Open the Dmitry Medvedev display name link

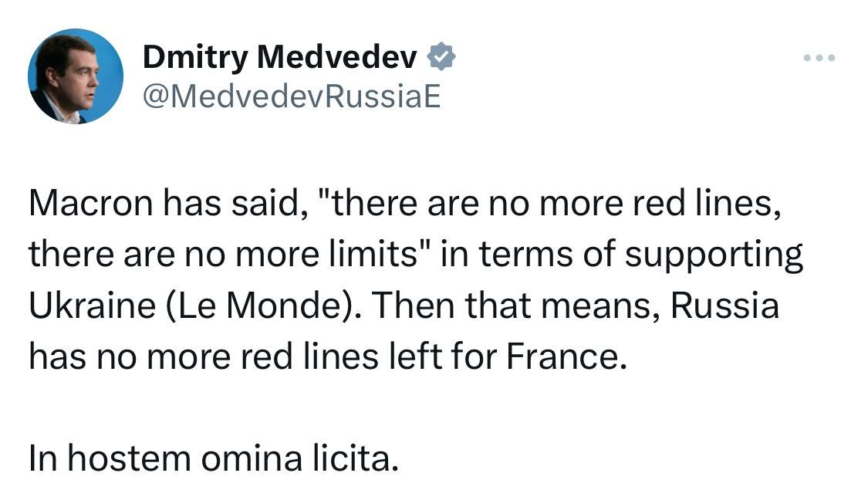(279, 57)
